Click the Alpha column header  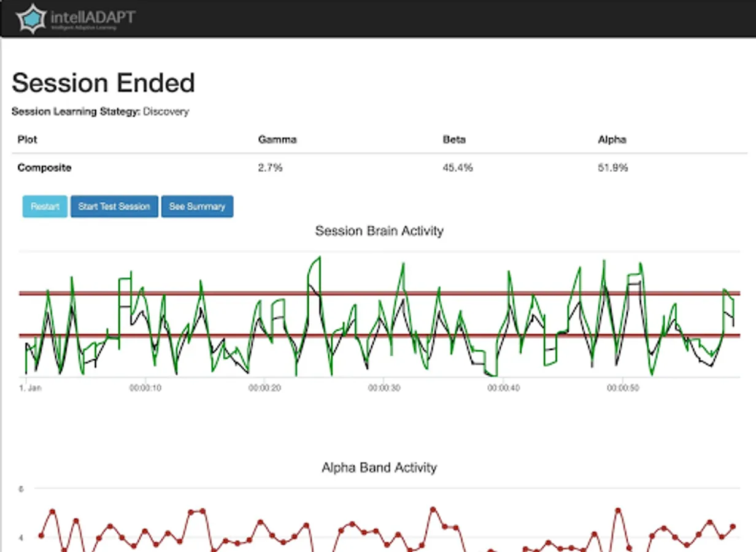pos(612,139)
